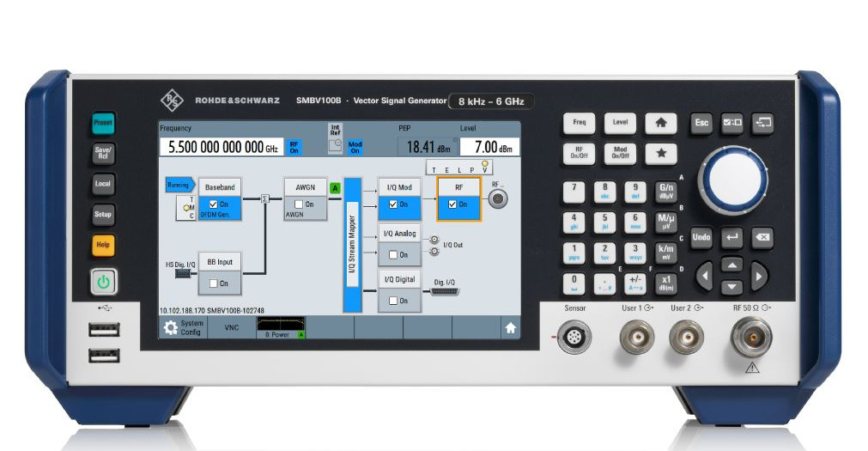Screen dimensions: 868x451
Task: Tap the RF output connector icon on screen
Action: click(x=496, y=198)
